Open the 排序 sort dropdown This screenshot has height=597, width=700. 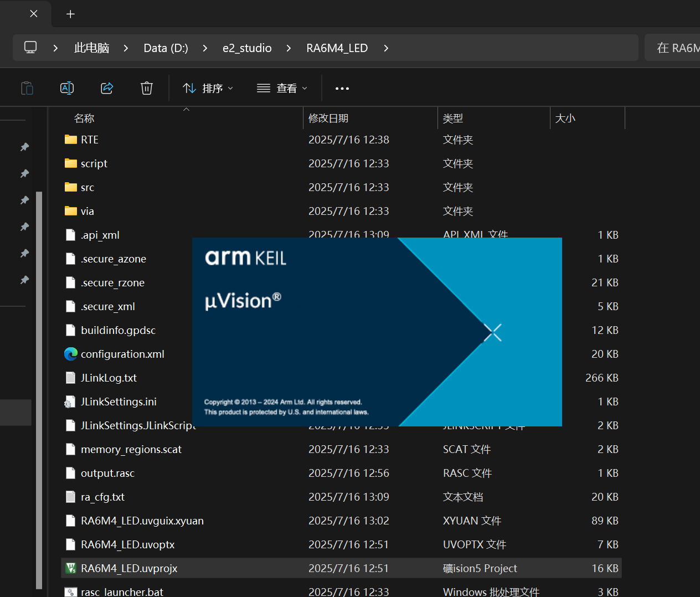tap(208, 88)
